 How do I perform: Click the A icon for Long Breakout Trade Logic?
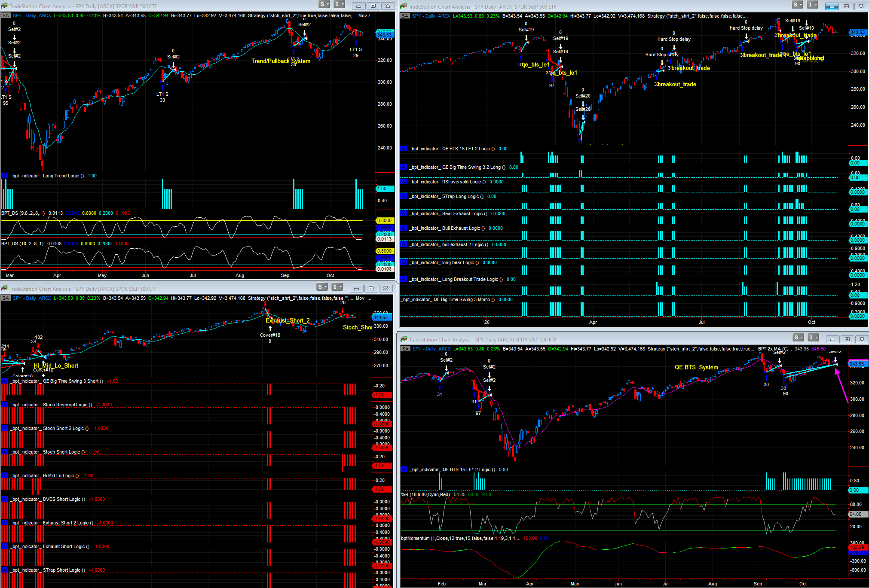pyautogui.click(x=404, y=280)
